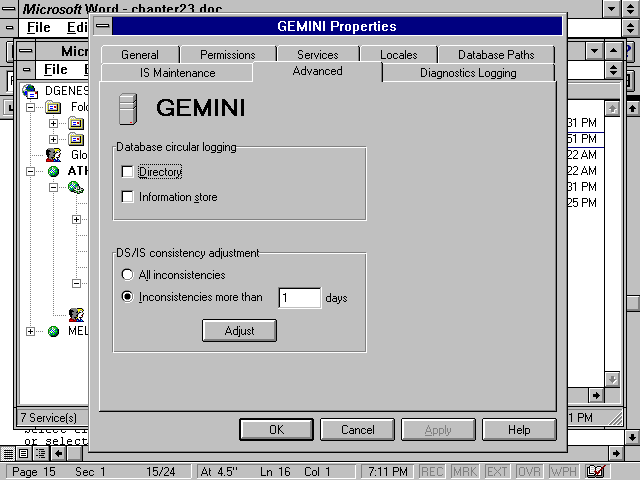This screenshot has height=480, width=640.
Task: Enable Information store circular logging checkbox
Action: pyautogui.click(x=127, y=197)
